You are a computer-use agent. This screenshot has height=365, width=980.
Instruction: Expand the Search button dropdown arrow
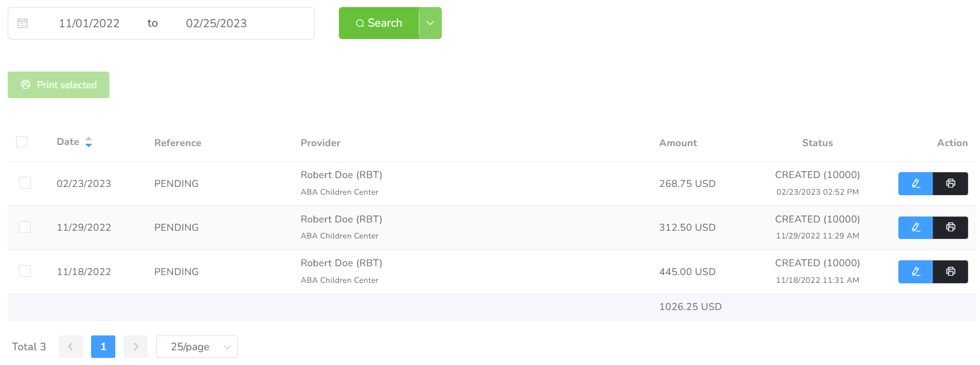click(430, 23)
